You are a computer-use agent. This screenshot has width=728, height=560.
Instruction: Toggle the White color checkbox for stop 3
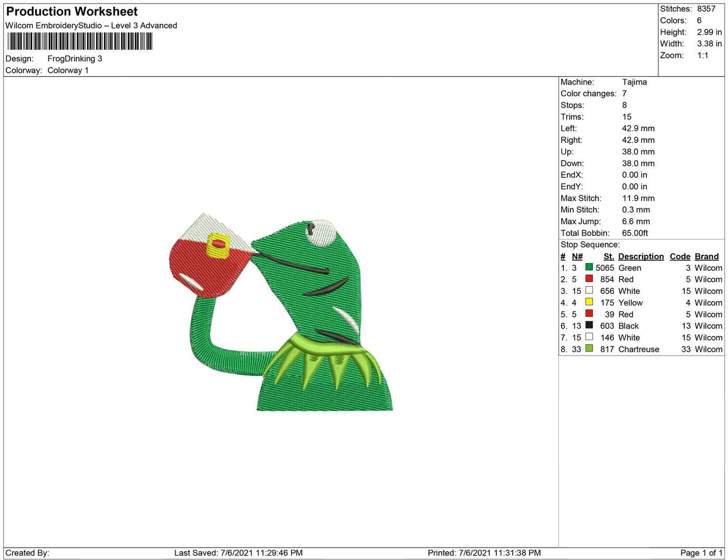tap(588, 291)
